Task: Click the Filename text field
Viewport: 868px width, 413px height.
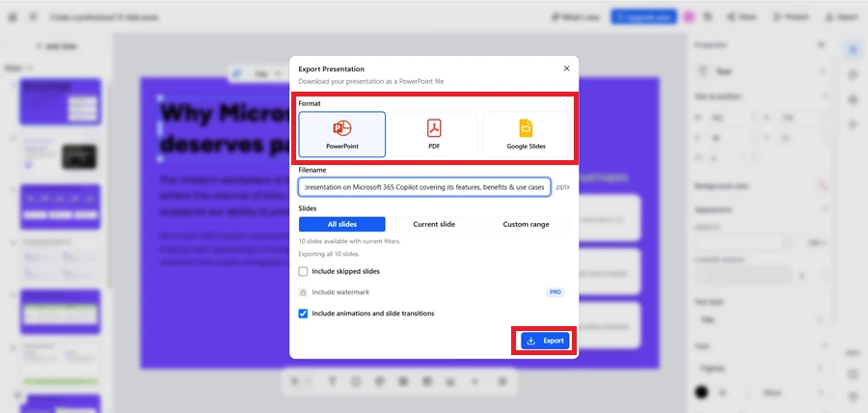Action: 424,187
